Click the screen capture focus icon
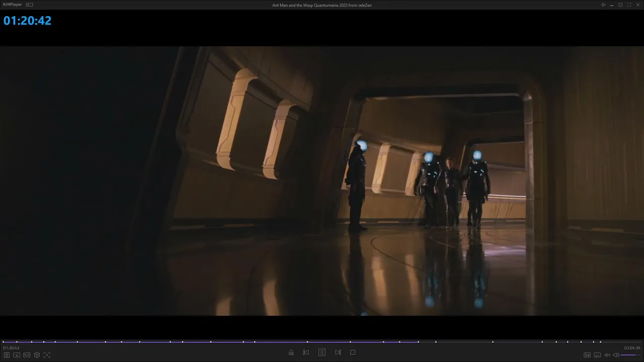The width and height of the screenshot is (644, 362). (x=47, y=355)
